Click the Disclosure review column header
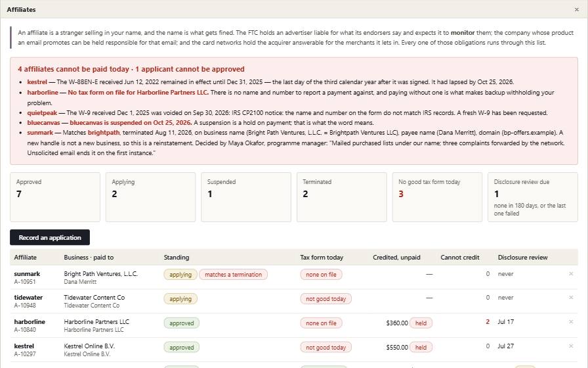This screenshot has width=588, height=368. coord(522,257)
